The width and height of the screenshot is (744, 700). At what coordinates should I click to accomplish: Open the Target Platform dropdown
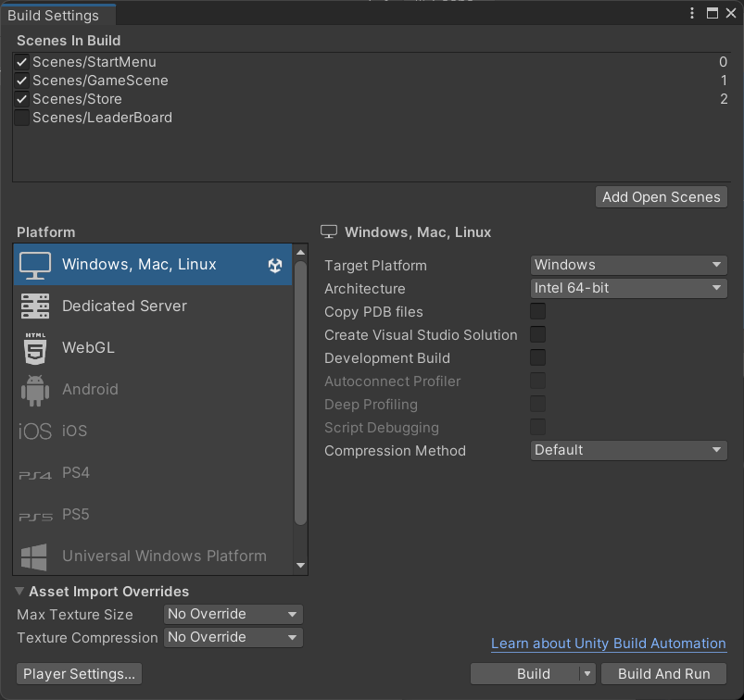(628, 265)
